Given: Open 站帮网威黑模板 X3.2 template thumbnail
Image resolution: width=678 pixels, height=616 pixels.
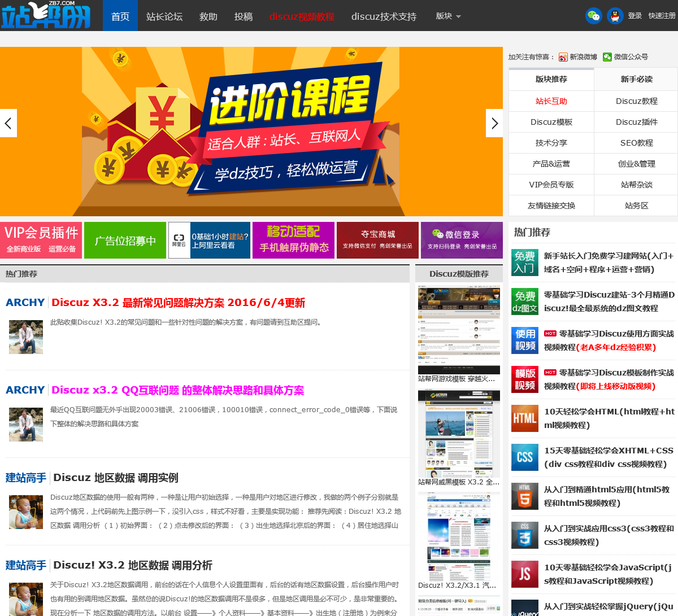Looking at the screenshot, I should pos(459,433).
